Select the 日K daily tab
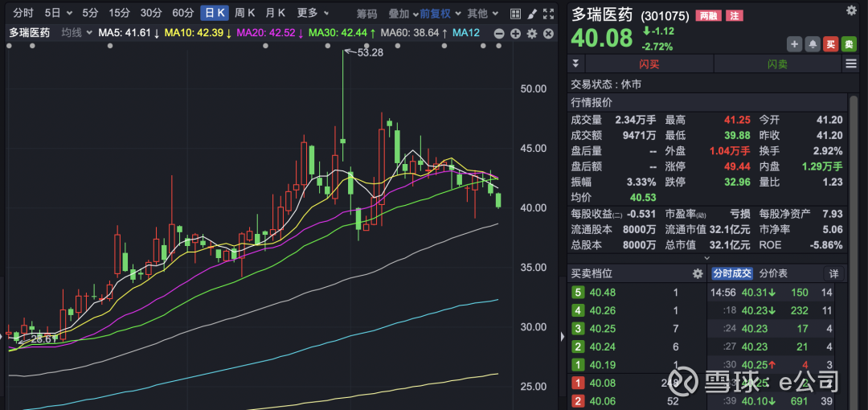Screen dimensions: 868x410 tap(215, 13)
